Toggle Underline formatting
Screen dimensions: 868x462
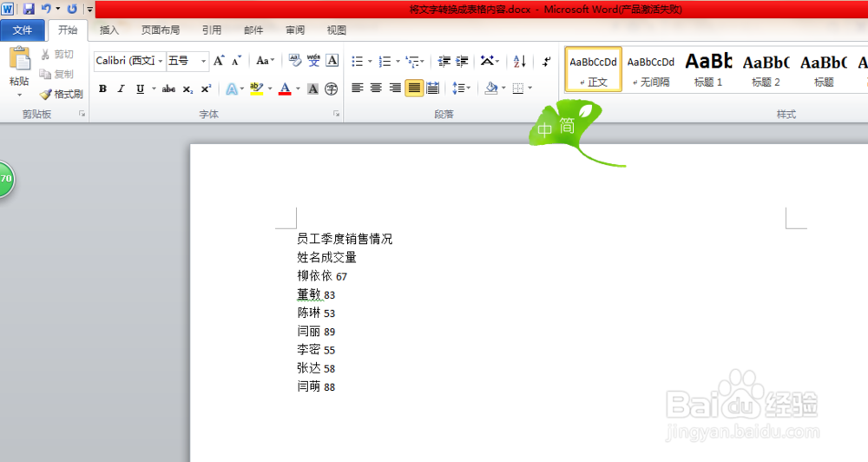coord(140,89)
